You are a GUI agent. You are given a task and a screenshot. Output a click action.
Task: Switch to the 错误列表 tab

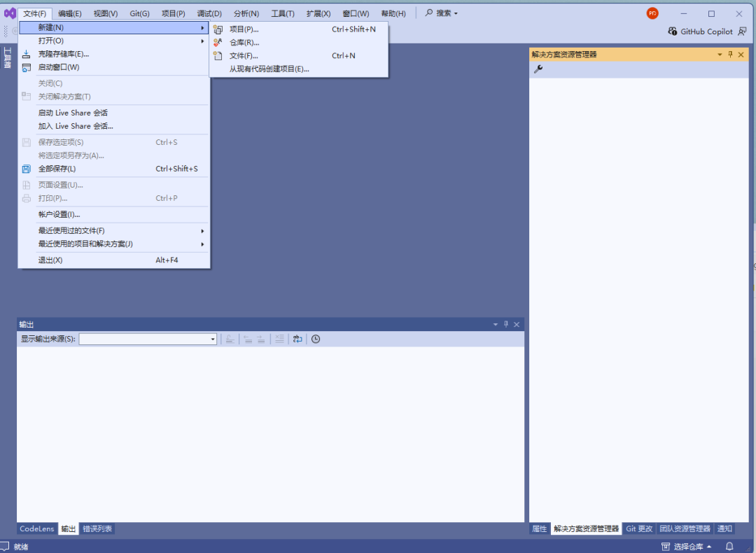pos(97,528)
